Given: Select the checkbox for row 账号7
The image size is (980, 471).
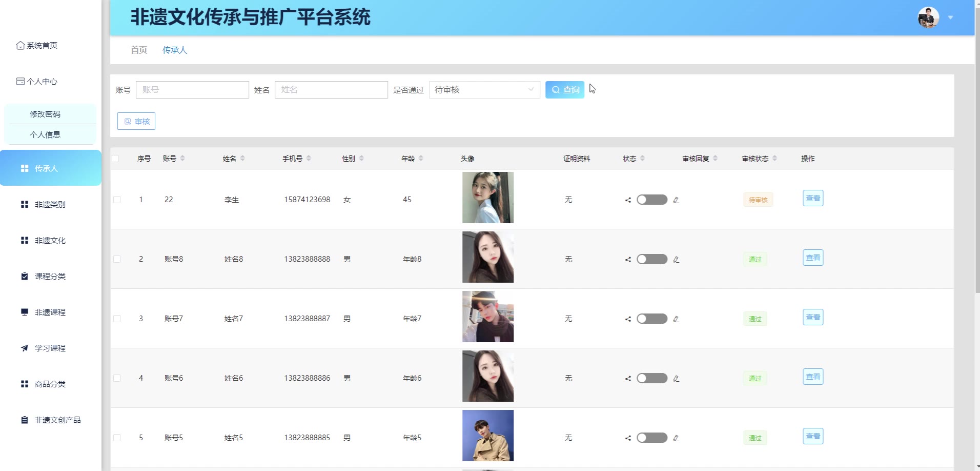Looking at the screenshot, I should click(x=117, y=319).
